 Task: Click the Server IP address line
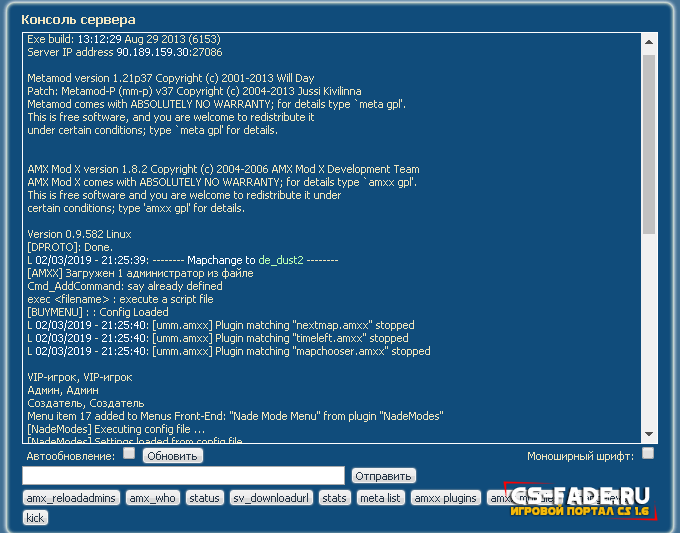[124, 52]
